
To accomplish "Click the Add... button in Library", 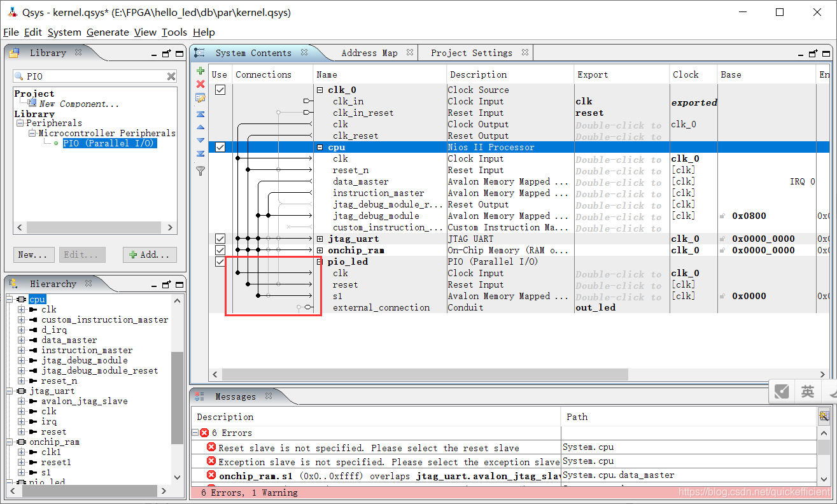I will click(x=150, y=255).
